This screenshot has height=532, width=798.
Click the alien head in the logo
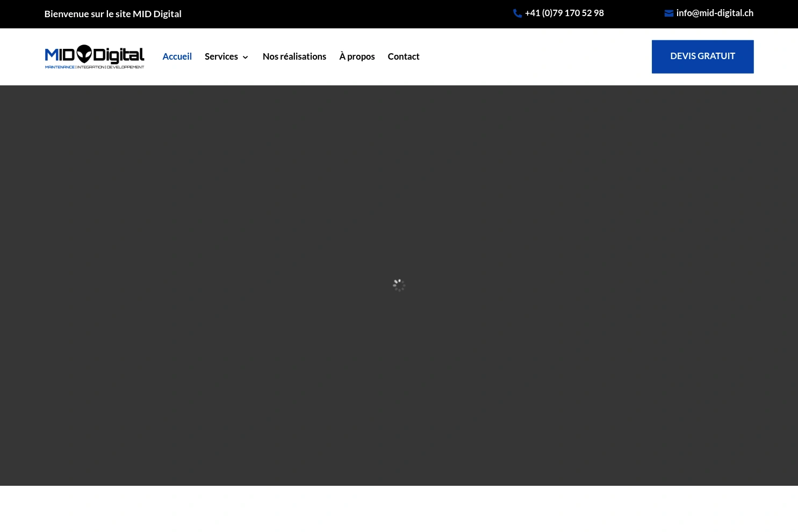coord(85,54)
